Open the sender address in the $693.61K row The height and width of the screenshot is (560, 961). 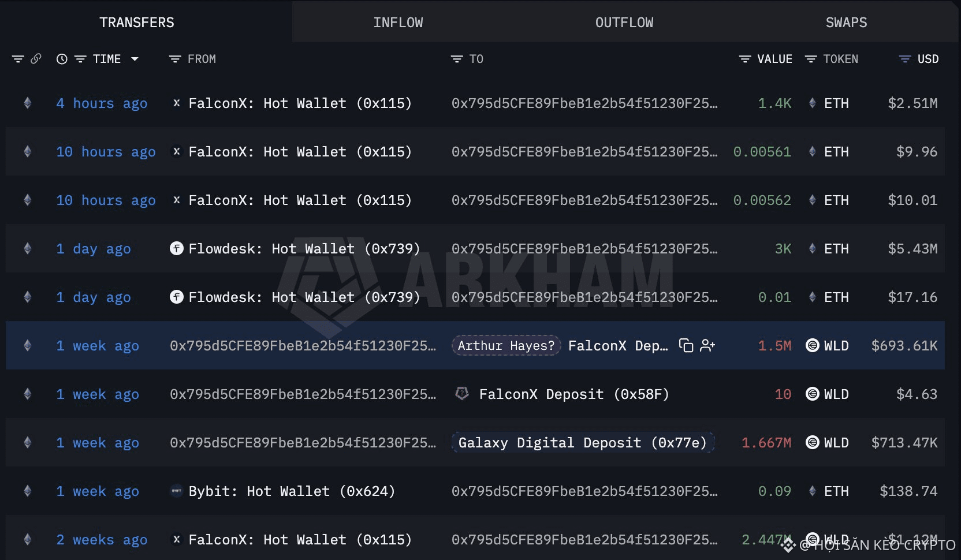(x=303, y=346)
